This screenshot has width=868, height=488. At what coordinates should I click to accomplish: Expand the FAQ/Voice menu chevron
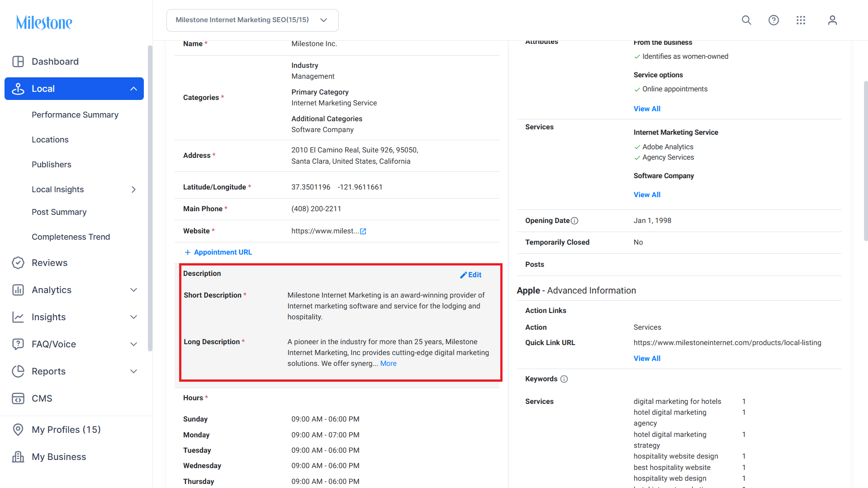[133, 344]
